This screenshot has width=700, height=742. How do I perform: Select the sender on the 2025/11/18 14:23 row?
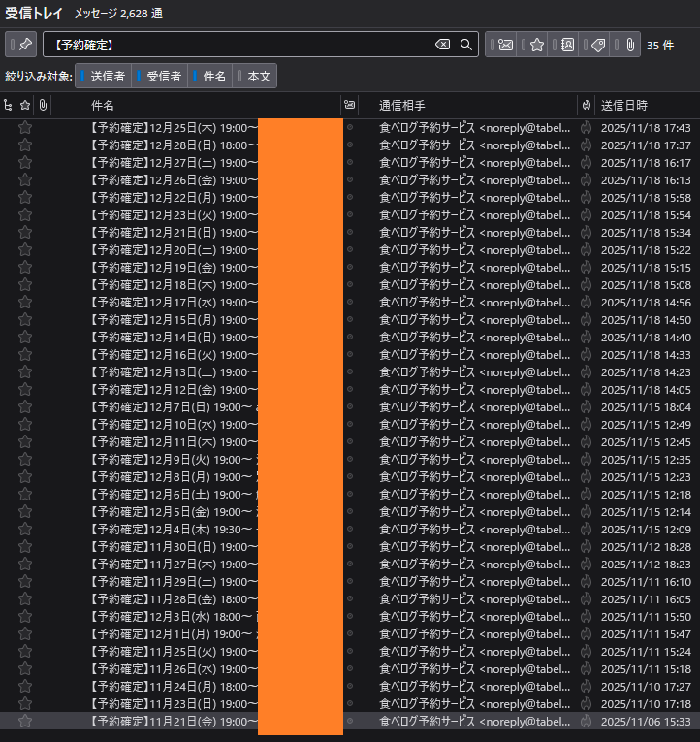tap(474, 372)
